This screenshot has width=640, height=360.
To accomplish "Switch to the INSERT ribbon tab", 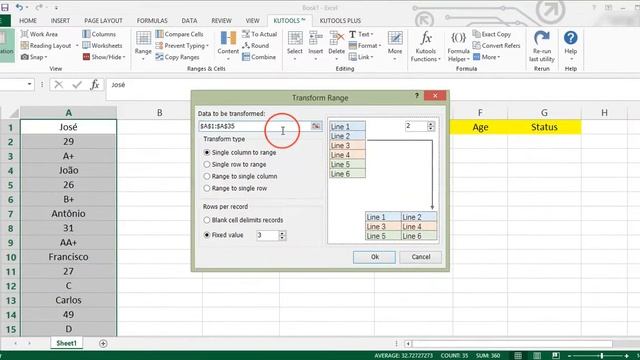I will [x=60, y=20].
